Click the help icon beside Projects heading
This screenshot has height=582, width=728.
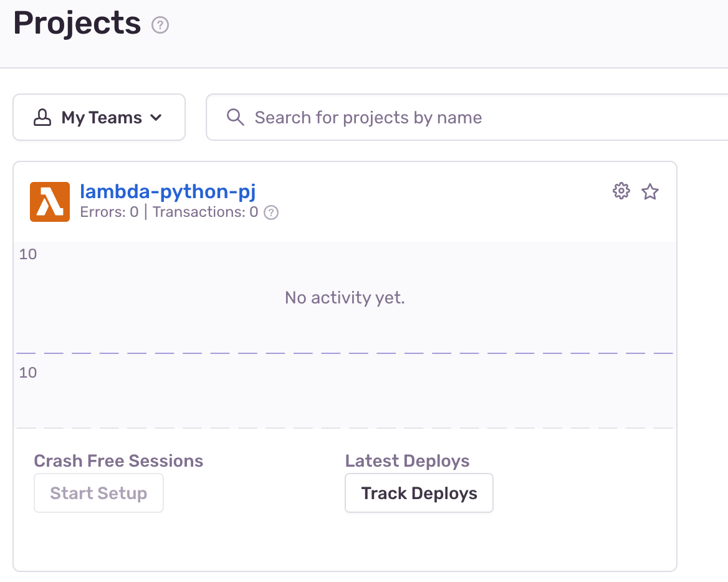[x=160, y=26]
